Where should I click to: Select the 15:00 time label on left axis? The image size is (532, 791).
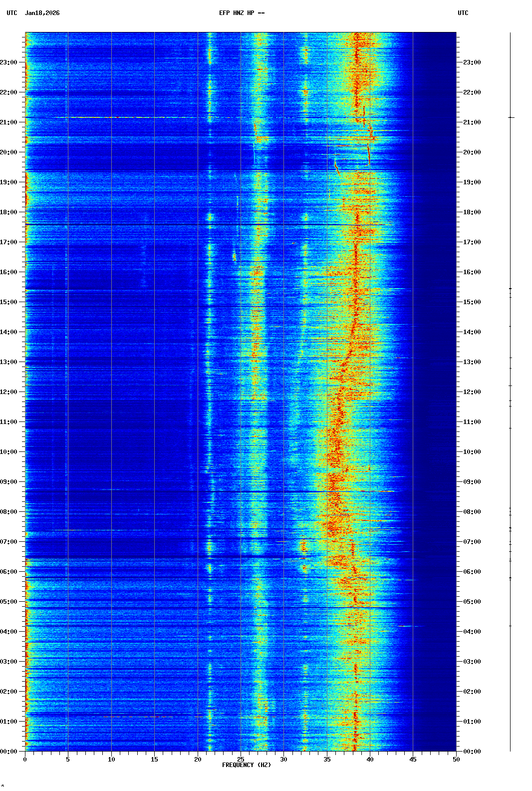[x=9, y=302]
